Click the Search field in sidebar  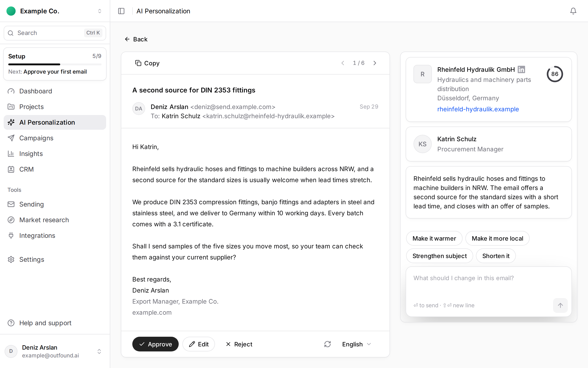click(x=55, y=33)
